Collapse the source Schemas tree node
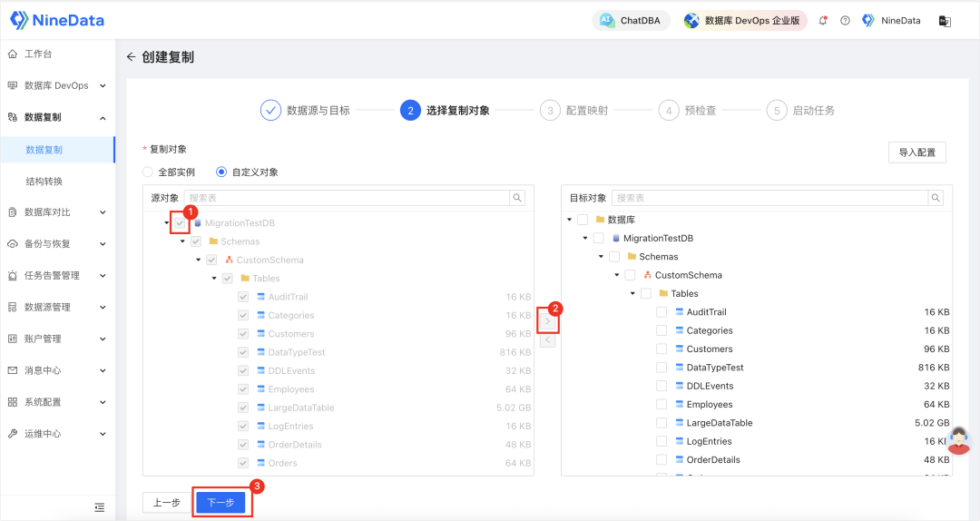Image resolution: width=980 pixels, height=521 pixels. point(182,241)
